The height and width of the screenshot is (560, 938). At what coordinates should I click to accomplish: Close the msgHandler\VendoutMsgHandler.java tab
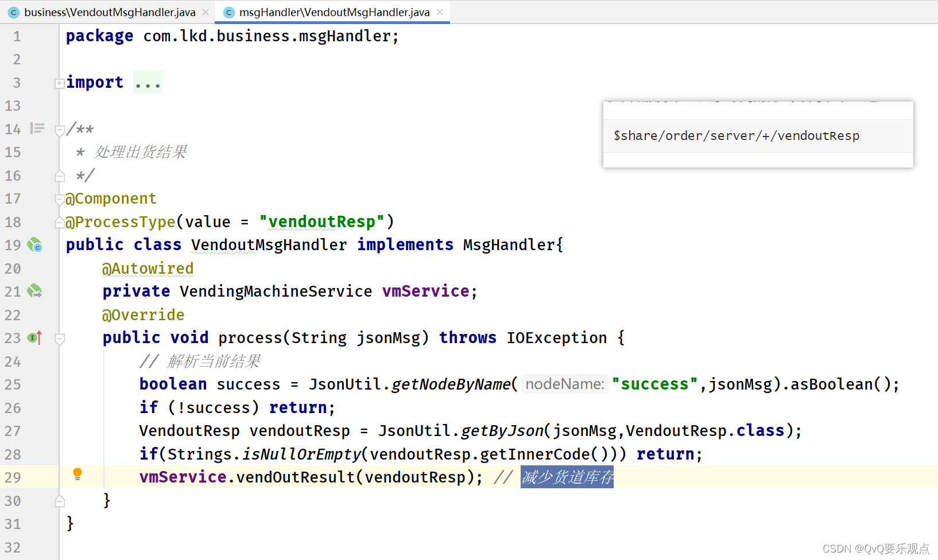pos(440,12)
